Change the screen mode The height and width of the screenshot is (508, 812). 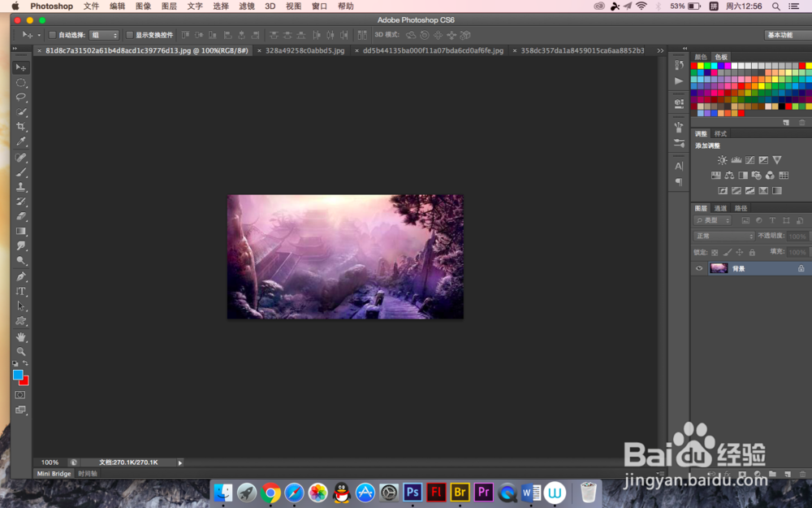click(x=20, y=410)
